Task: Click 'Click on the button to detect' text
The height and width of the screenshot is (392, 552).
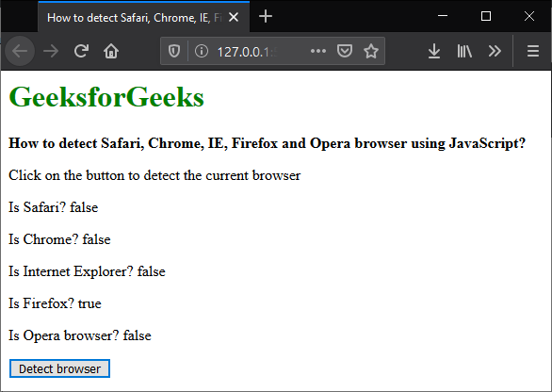Action: point(154,175)
